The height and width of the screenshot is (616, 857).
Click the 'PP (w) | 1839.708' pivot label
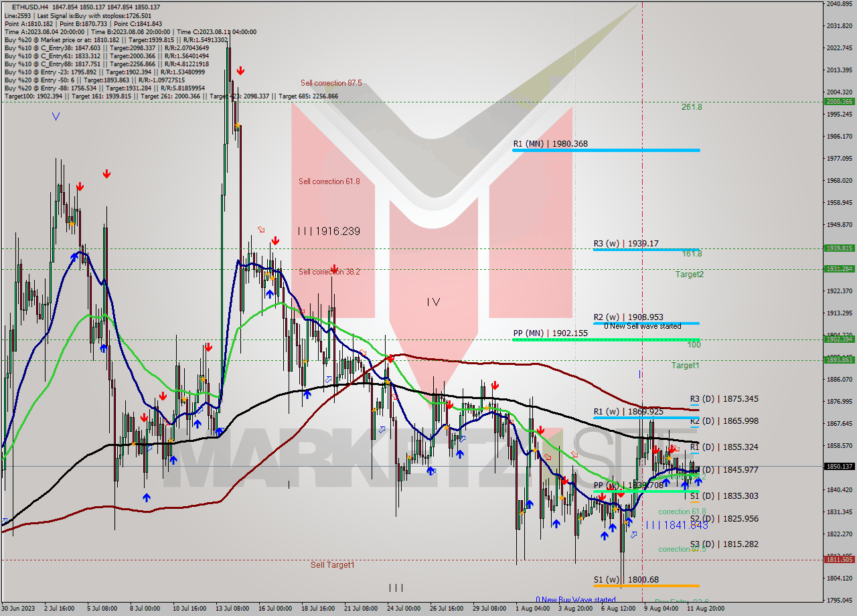coord(628,485)
